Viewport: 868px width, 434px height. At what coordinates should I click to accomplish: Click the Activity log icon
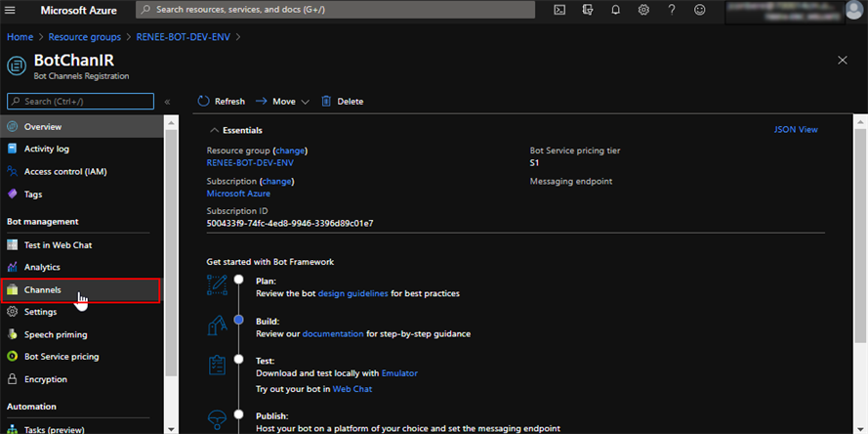[x=12, y=150]
